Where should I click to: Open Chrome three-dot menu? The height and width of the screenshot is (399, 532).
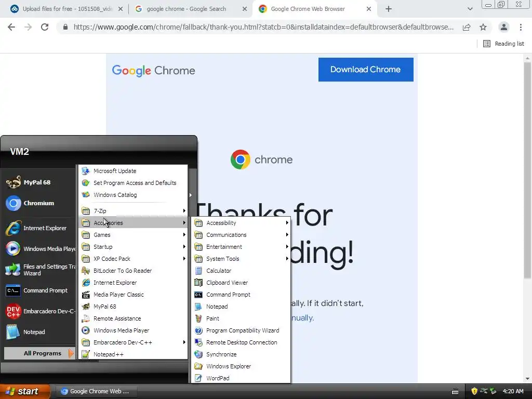tap(521, 27)
